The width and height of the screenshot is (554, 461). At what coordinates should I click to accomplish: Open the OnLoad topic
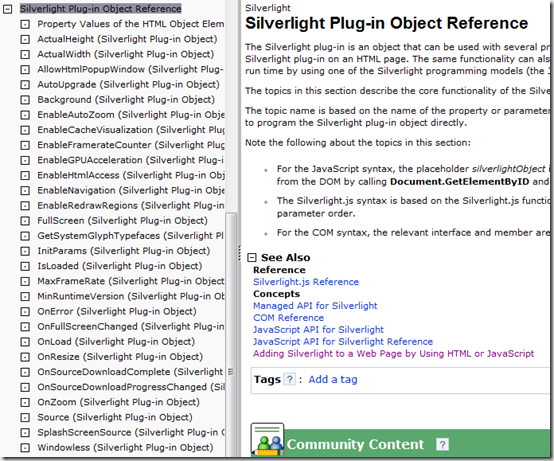[116, 342]
